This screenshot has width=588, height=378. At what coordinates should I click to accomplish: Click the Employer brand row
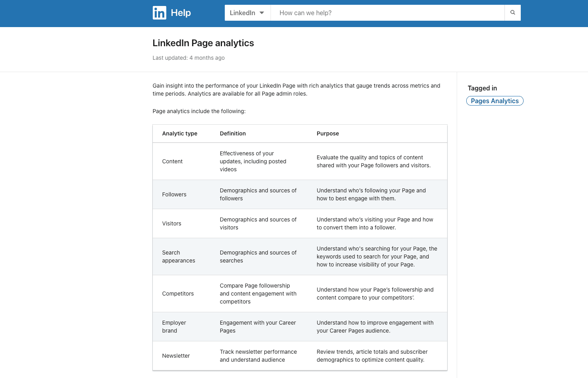coord(174,327)
